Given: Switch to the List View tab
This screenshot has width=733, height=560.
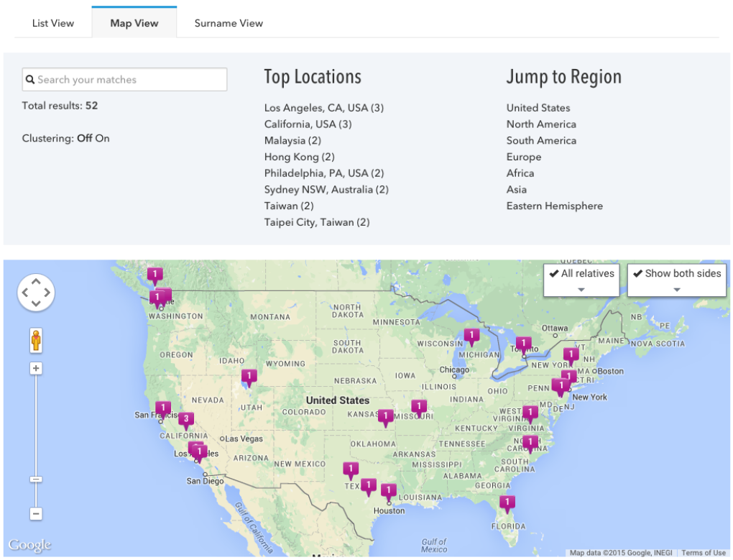Looking at the screenshot, I should point(53,23).
